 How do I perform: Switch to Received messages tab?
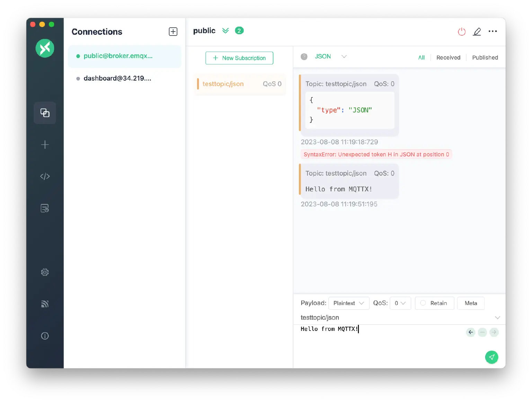pos(448,58)
